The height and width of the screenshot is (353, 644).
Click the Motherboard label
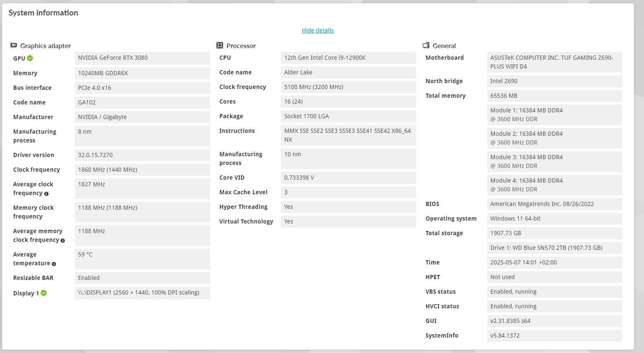coord(445,58)
